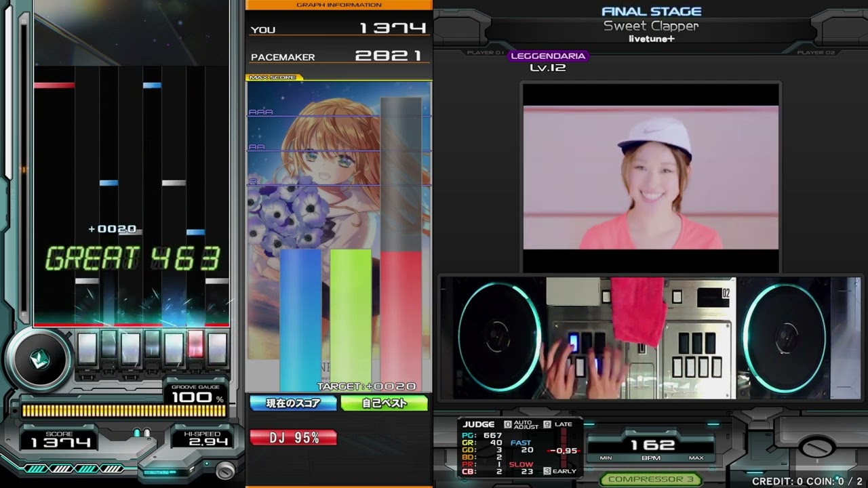Click the right handcam turntable ring
The width and height of the screenshot is (868, 488).
coord(785,337)
